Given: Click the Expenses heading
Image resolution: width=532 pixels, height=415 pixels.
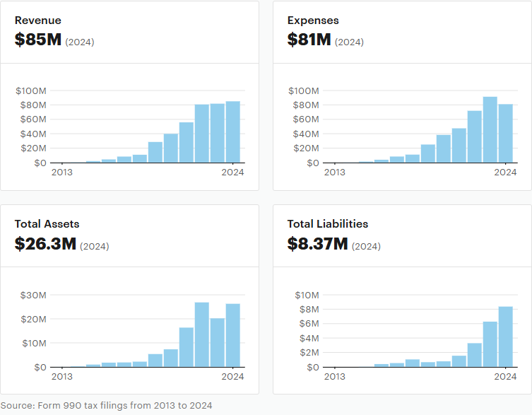Looking at the screenshot, I should [313, 21].
